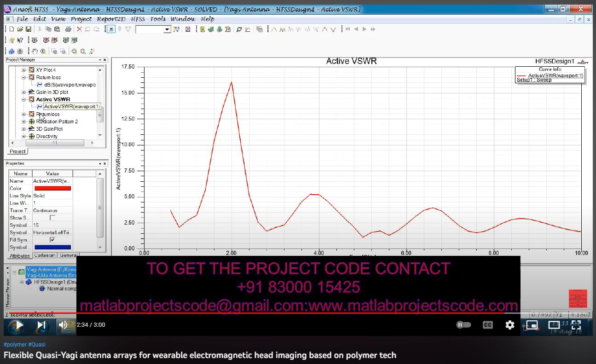Viewport: 596px width, 364px height.
Task: Open the HFSS menu
Action: pyautogui.click(x=138, y=19)
